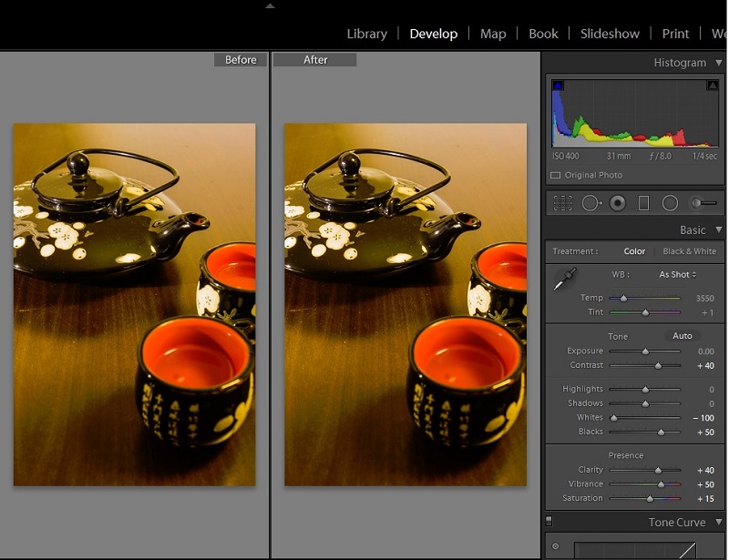Viewport: 729px width, 560px height.
Task: Set treatment to Black & White
Action: (x=689, y=251)
